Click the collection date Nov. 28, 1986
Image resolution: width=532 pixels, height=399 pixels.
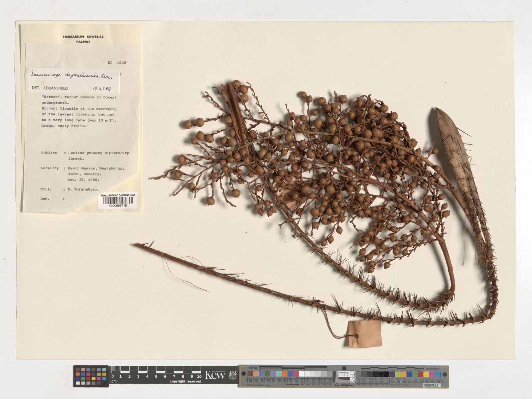click(83, 180)
